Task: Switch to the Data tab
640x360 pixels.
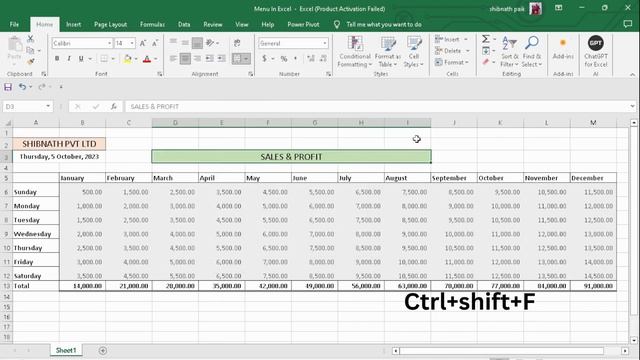Action: click(x=184, y=24)
